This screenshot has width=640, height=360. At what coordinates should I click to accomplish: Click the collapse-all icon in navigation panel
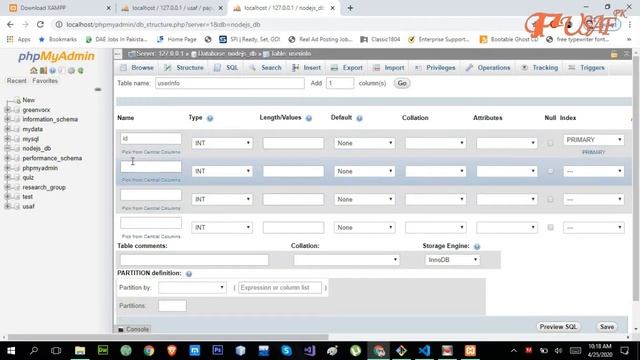click(x=98, y=89)
